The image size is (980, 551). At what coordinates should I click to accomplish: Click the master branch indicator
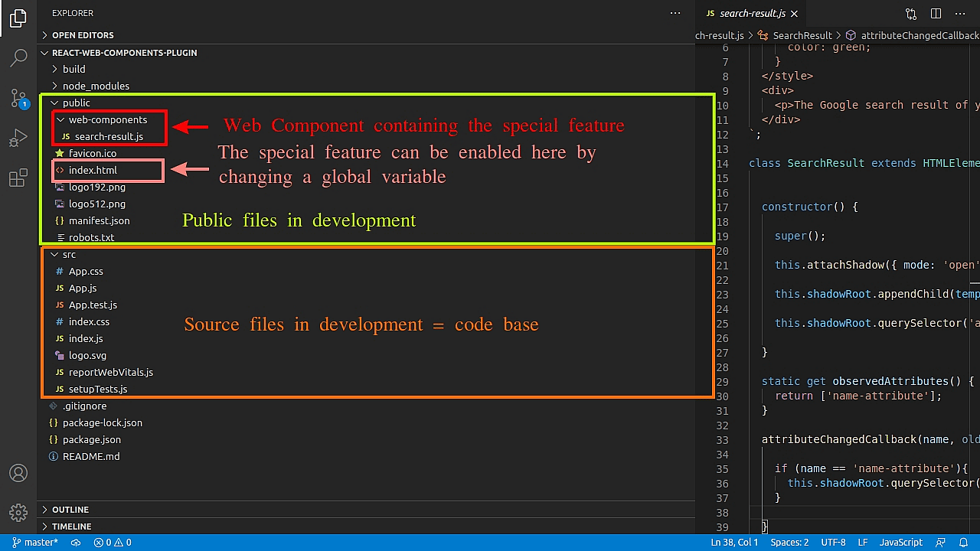[35, 542]
